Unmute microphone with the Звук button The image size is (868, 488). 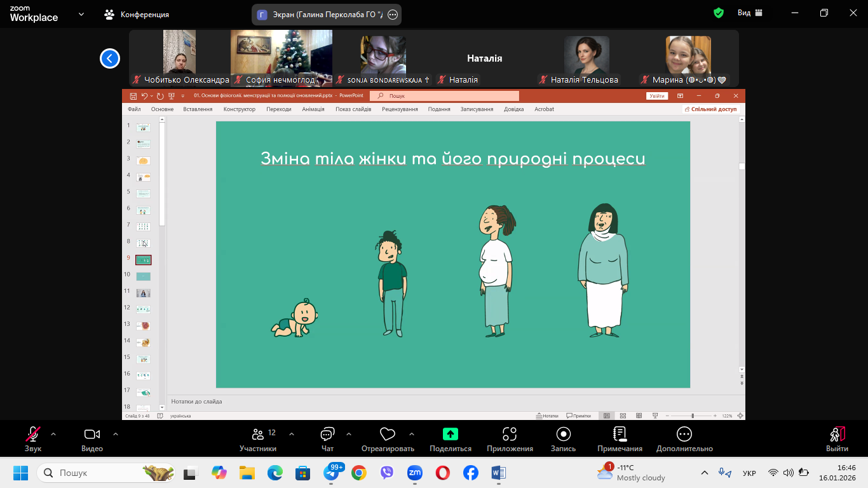[x=33, y=435]
